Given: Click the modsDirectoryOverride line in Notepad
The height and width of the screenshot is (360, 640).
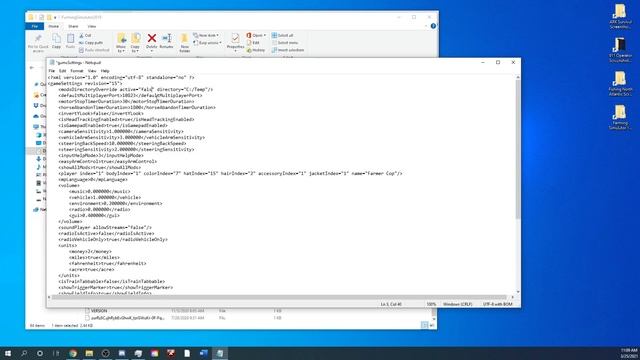Looking at the screenshot, I should coord(136,89).
